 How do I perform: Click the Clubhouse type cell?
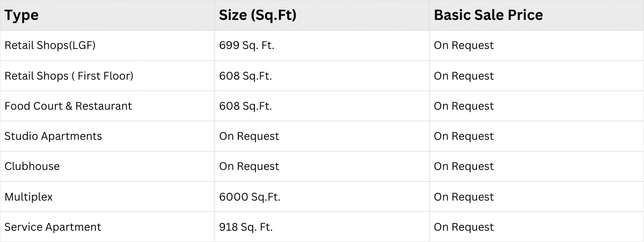click(x=32, y=166)
